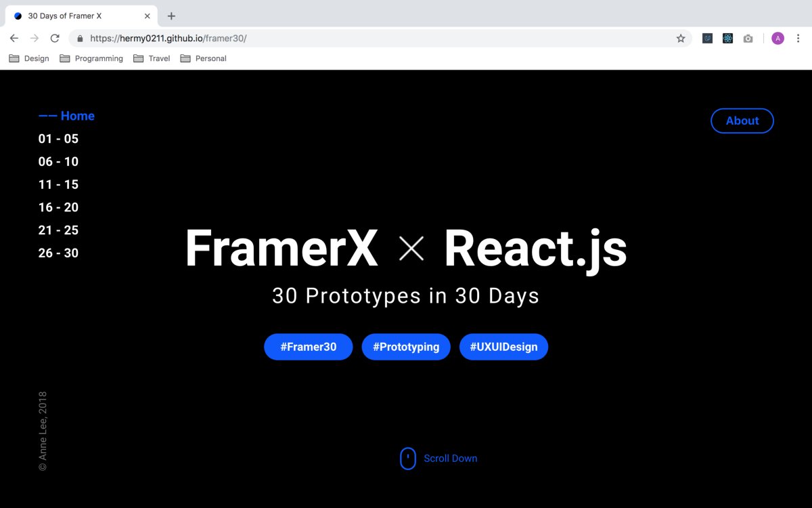The height and width of the screenshot is (508, 812).
Task: Open a new tab with the plus button
Action: point(171,16)
